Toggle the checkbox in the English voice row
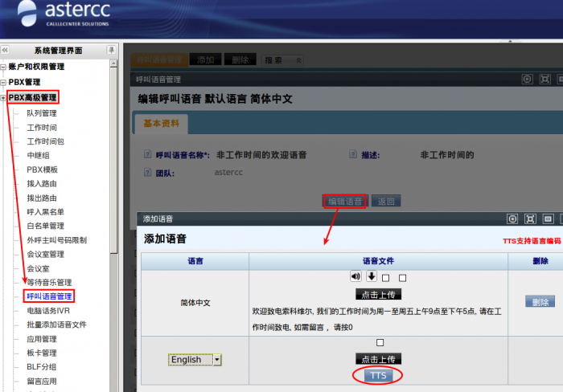563x392 pixels. point(380,343)
